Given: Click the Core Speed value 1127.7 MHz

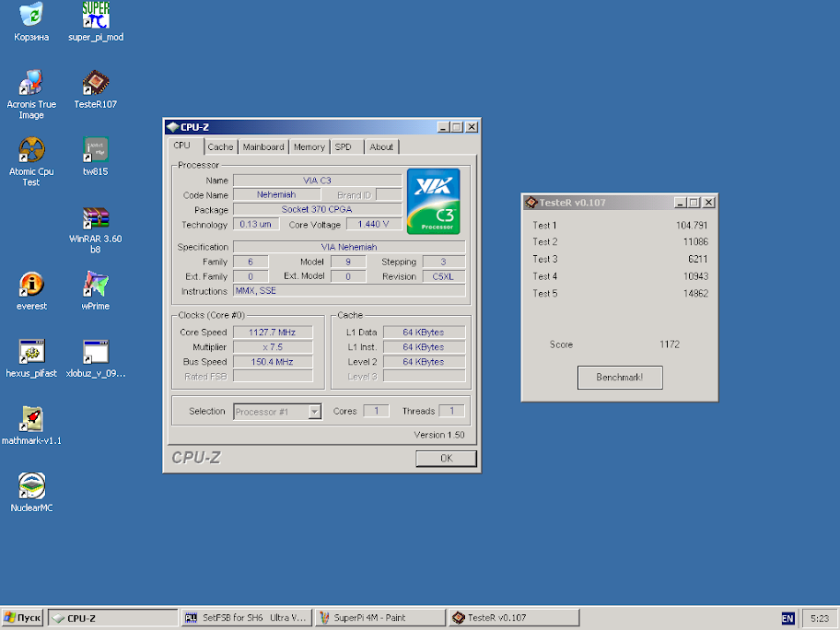Looking at the screenshot, I should coord(272,332).
